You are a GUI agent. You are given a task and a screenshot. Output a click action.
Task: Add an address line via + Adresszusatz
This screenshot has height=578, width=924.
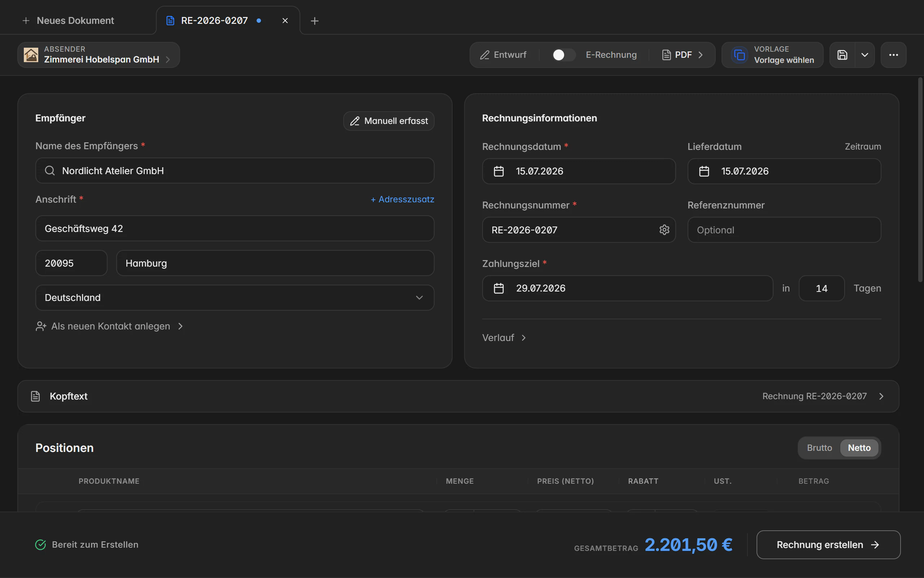tap(402, 199)
